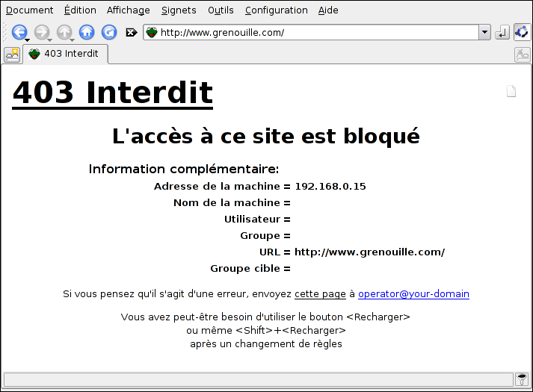533x392 pixels.
Task: Open the Up button dropdown arrow
Action: [x=73, y=40]
